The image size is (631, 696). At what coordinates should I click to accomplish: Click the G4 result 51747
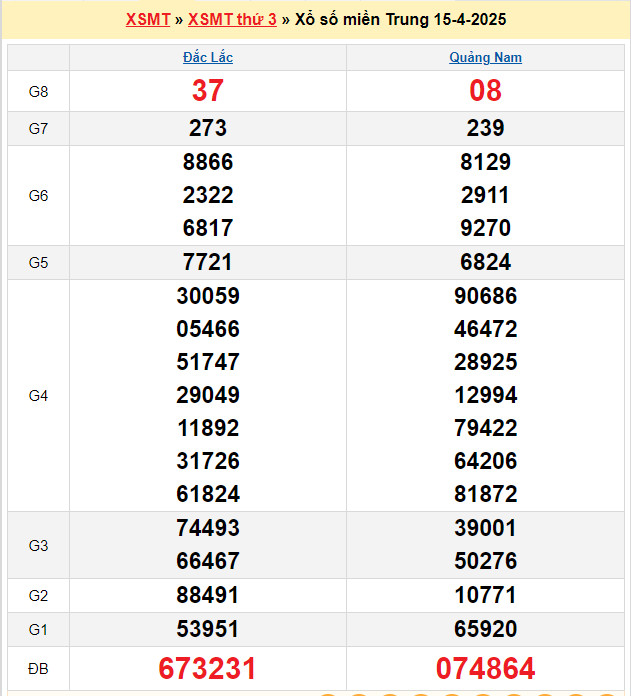click(208, 362)
